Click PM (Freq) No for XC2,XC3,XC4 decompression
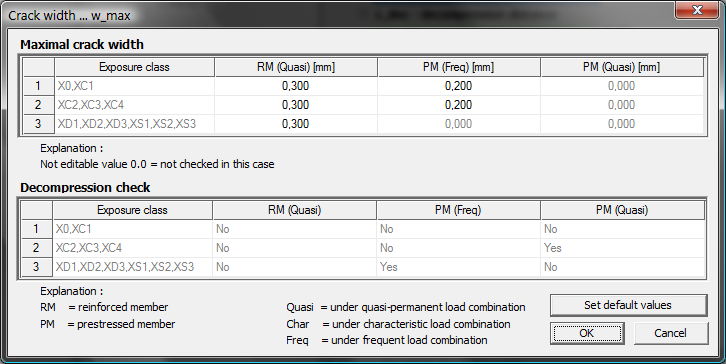726x364 pixels. [x=458, y=248]
